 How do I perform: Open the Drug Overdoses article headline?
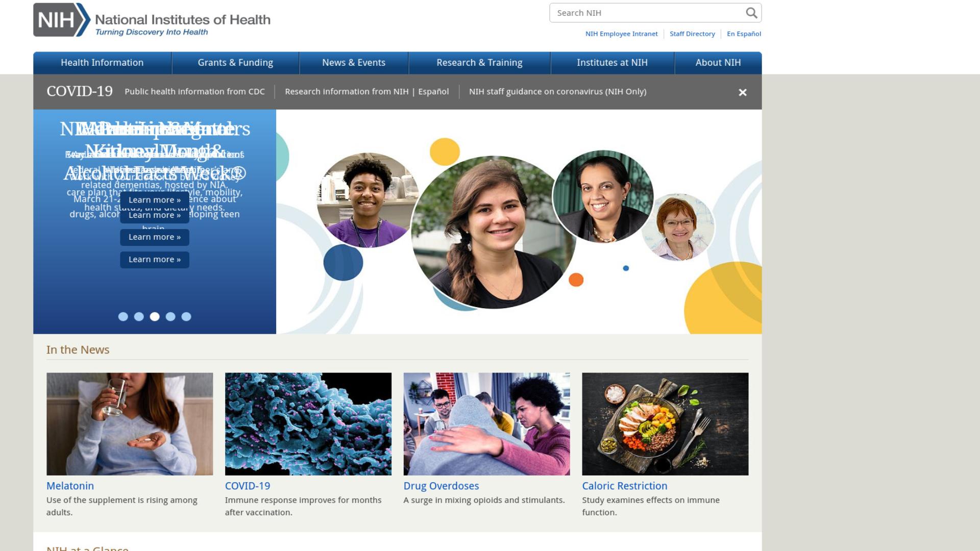coord(441,486)
